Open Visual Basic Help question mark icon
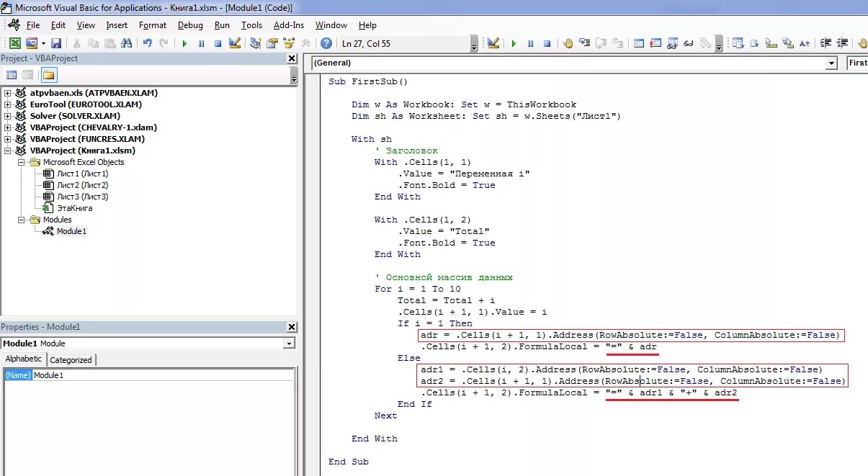 coord(326,43)
